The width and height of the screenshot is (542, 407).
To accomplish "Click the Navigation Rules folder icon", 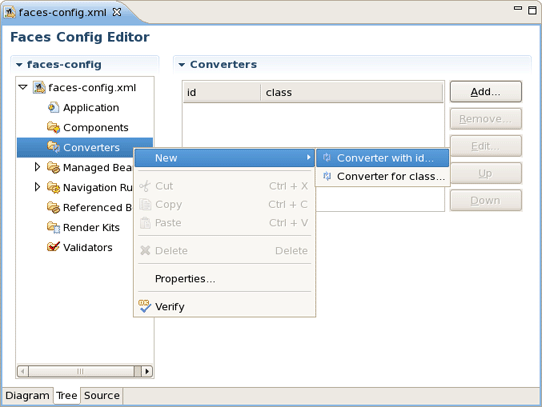I will [53, 187].
